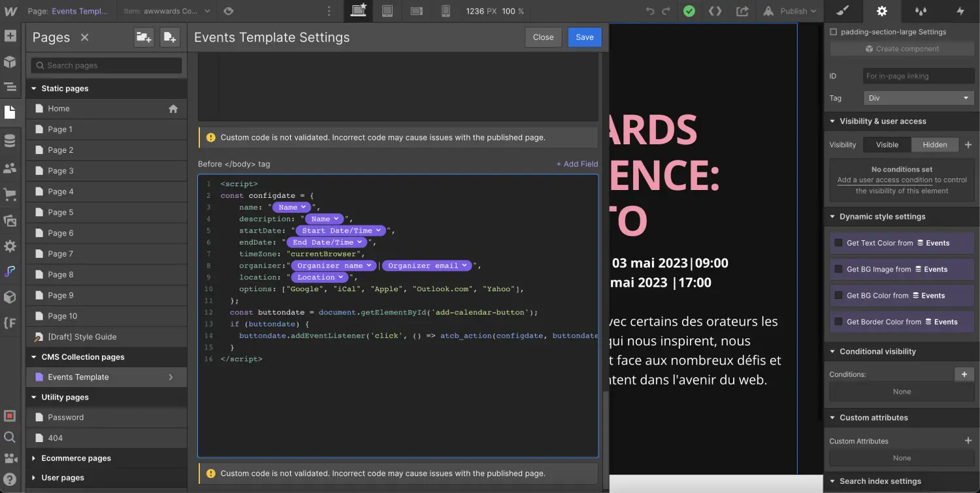Open the Organizer email field dropdown

coord(427,266)
